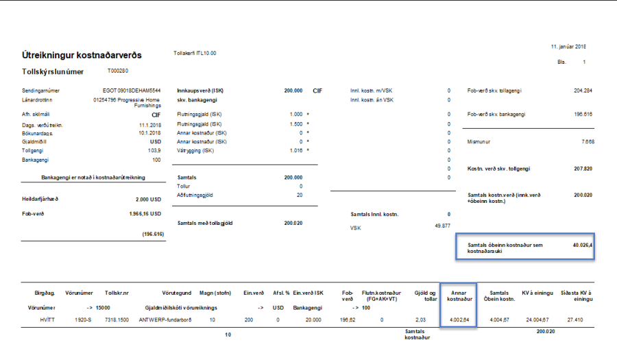617x364 pixels.
Task: Select the Heildarfjárhæð amount 2.000 USD
Action: 148,199
